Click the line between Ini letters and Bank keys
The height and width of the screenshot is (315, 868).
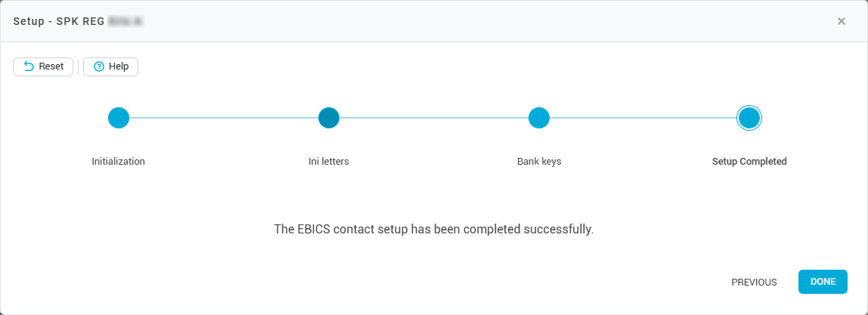click(x=434, y=118)
